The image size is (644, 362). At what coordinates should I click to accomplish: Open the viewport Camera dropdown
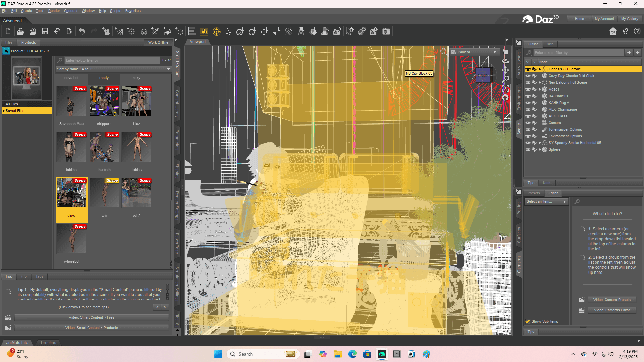coord(474,52)
